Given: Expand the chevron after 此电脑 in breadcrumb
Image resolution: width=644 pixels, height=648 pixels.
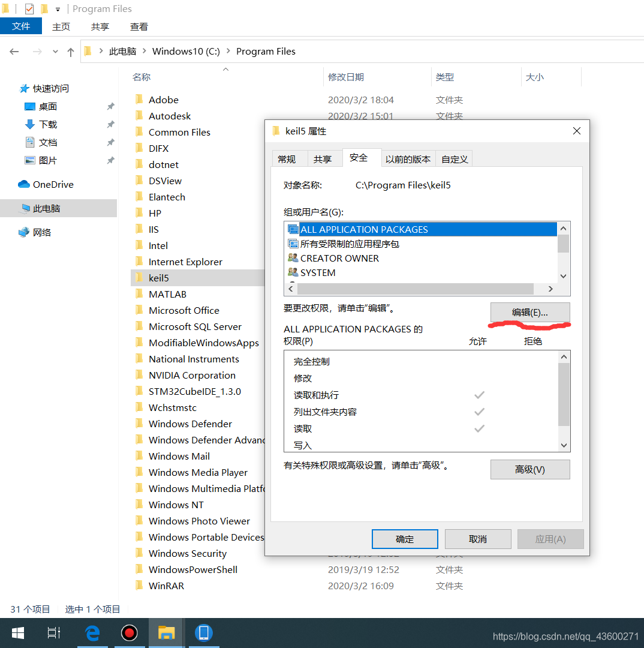Looking at the screenshot, I should coord(145,51).
